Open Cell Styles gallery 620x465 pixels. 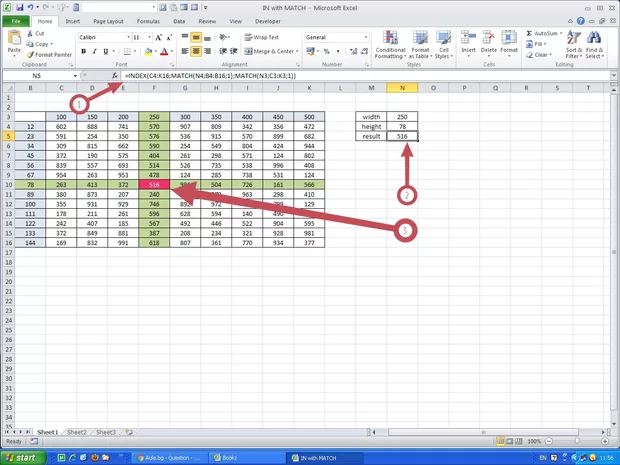point(444,45)
